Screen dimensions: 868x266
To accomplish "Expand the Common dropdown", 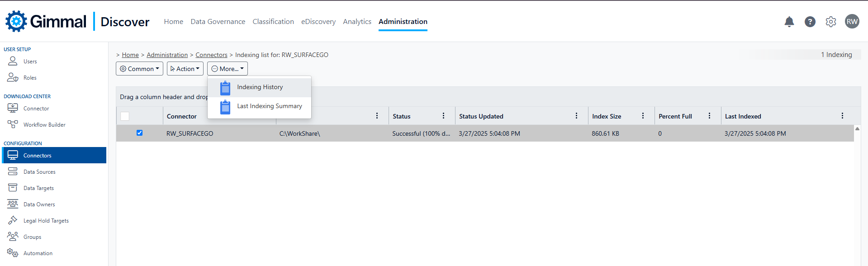I will coord(139,69).
